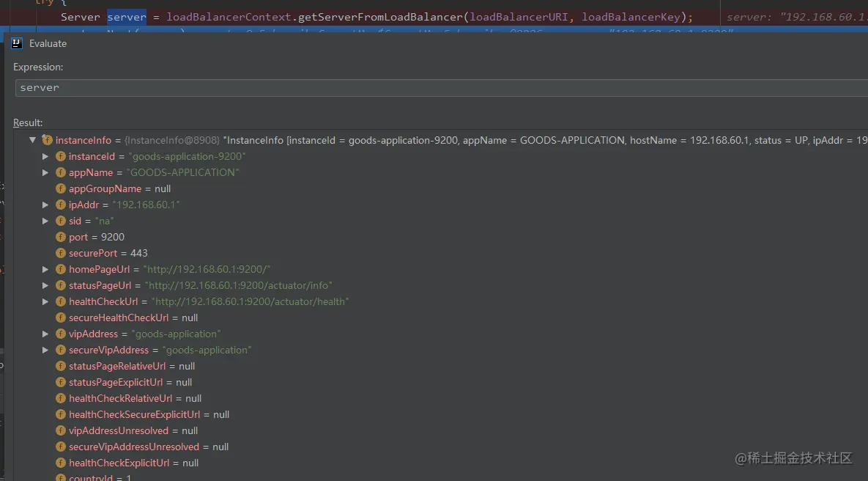Click the {InstanceInfo@8908} object reference text
This screenshot has width=868, height=481.
(172, 140)
